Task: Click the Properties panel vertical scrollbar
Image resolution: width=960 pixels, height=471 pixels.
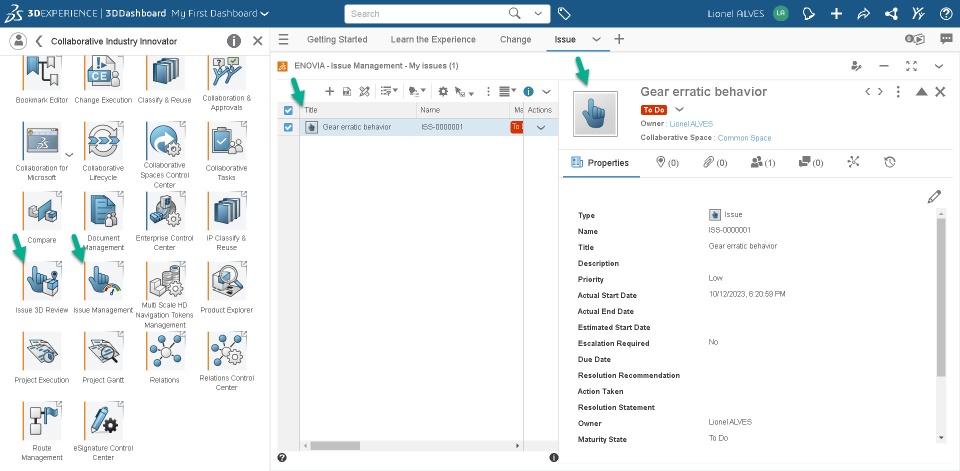Action: point(941,296)
